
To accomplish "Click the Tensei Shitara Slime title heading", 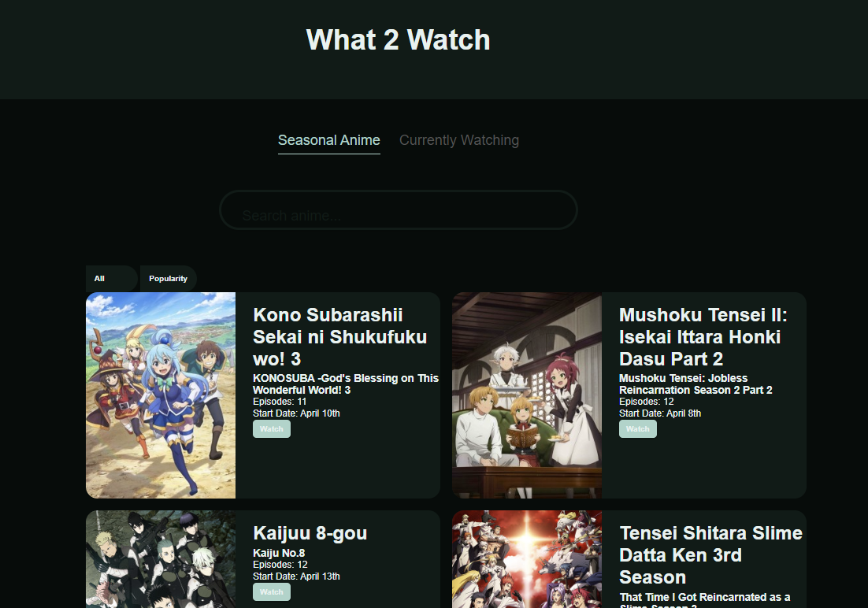I will (710, 554).
